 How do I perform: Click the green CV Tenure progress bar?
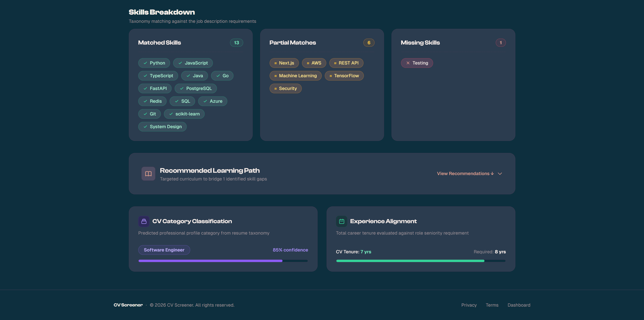[x=421, y=261]
